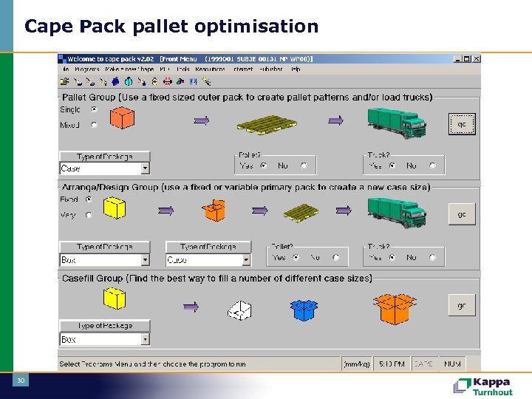The image size is (532, 399).
Task: Click the 5:10 PM time in status bar
Action: [x=392, y=364]
